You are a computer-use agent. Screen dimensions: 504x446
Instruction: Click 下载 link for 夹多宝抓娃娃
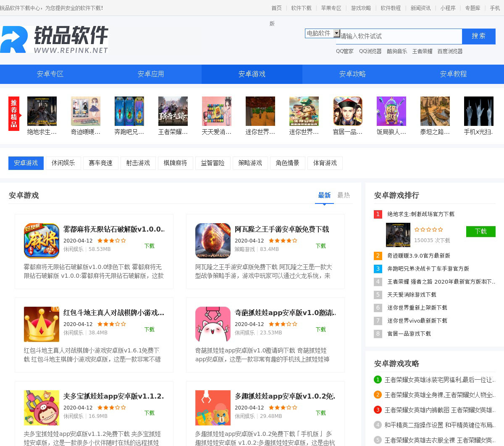pos(150,413)
